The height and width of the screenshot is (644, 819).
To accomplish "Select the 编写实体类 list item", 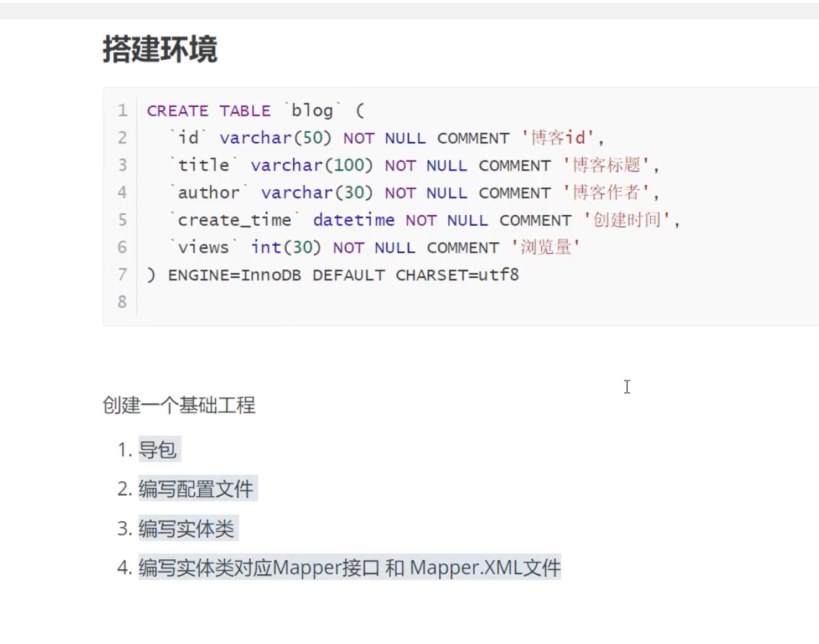I will pyautogui.click(x=188, y=528).
